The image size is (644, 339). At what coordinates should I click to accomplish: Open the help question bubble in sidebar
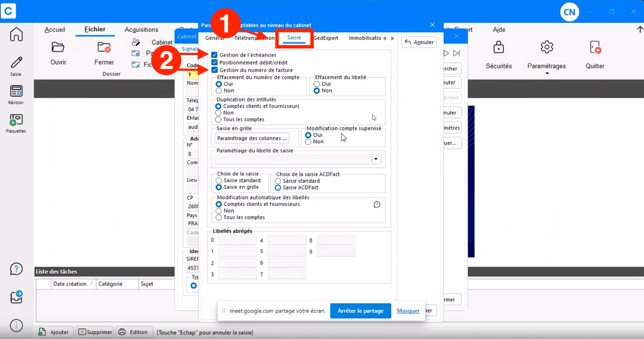click(x=16, y=269)
